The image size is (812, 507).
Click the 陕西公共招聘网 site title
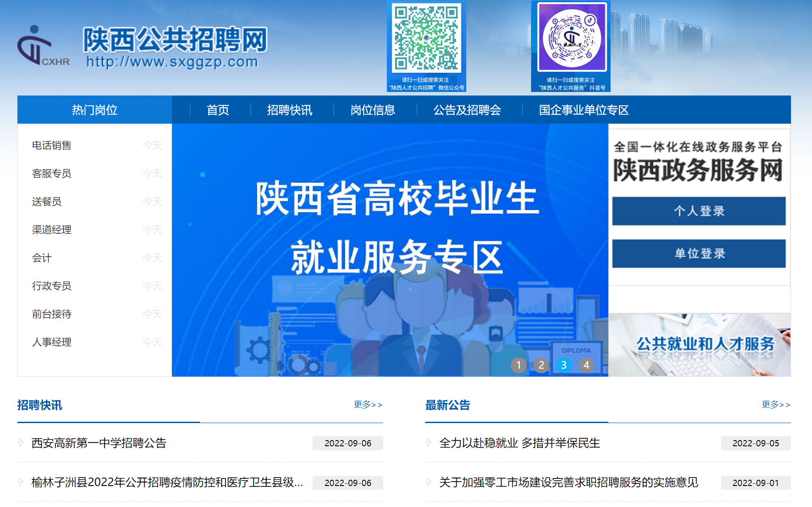(x=175, y=39)
